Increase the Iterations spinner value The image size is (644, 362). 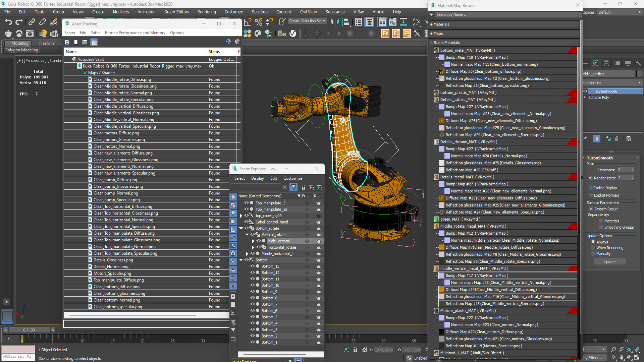click(x=632, y=169)
